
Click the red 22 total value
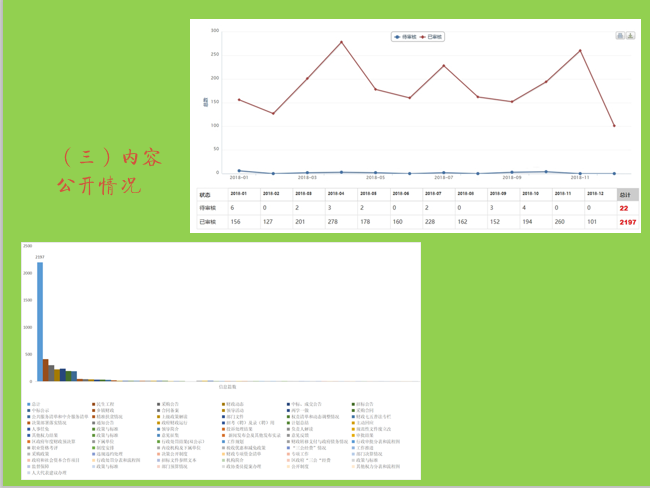click(624, 208)
